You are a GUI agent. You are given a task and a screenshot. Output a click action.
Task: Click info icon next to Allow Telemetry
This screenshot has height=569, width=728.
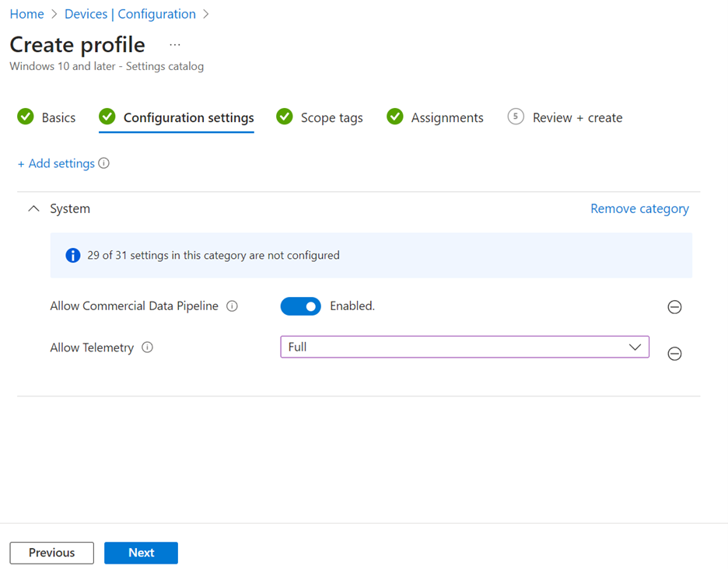(x=147, y=347)
